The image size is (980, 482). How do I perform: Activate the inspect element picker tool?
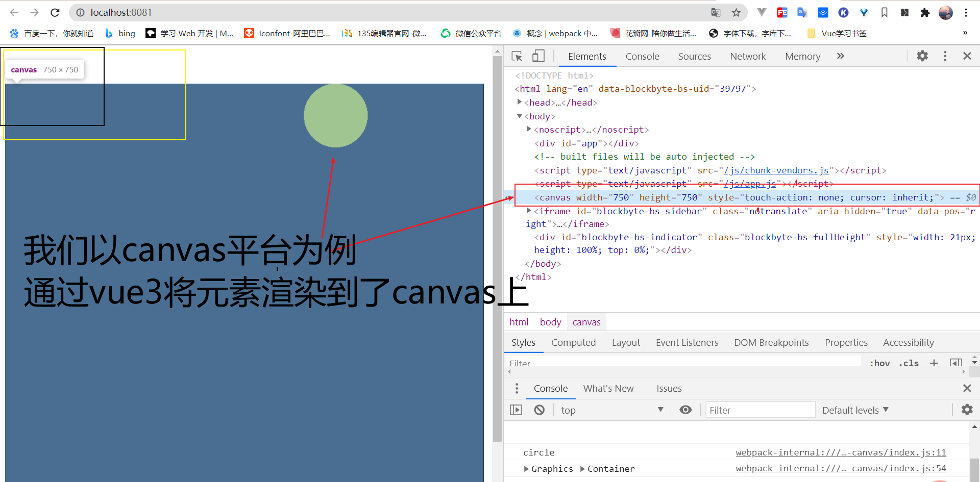point(517,56)
